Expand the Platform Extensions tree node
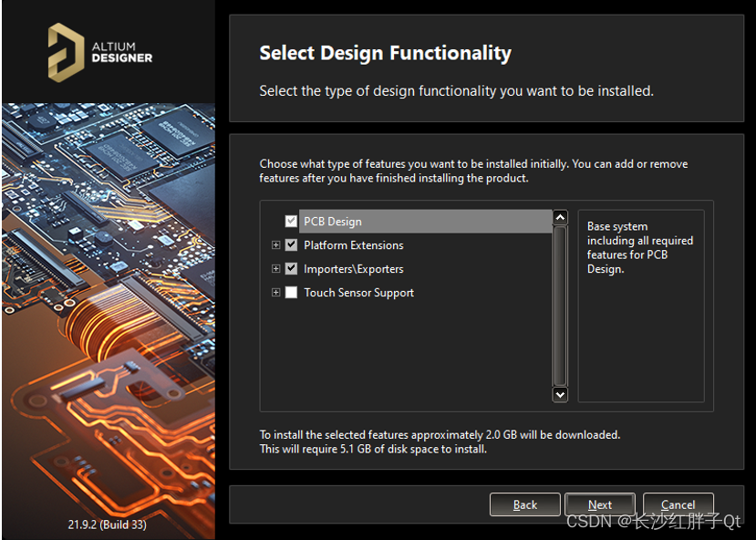 (275, 245)
